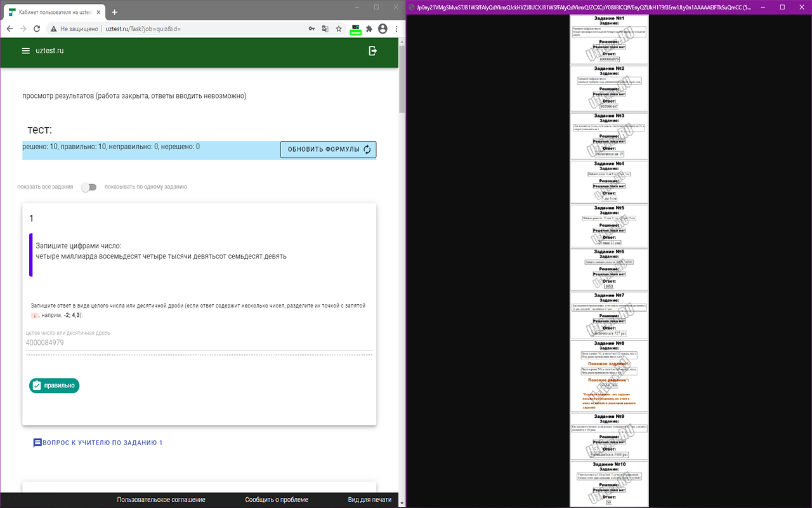Viewport: 812px width, 508px height.
Task: Click the 'Не защищено' site info indicator
Action: tap(74, 29)
